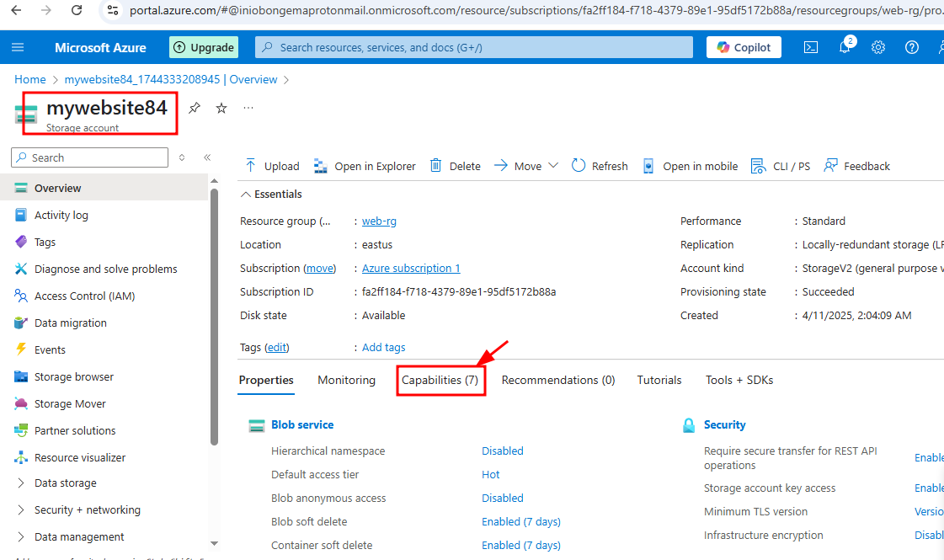Open in mobile toolbar button
944x560 pixels.
690,166
